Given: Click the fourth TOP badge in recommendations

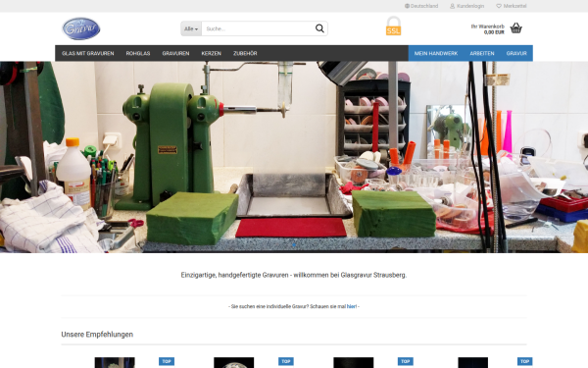Looking at the screenshot, I should pos(524,361).
